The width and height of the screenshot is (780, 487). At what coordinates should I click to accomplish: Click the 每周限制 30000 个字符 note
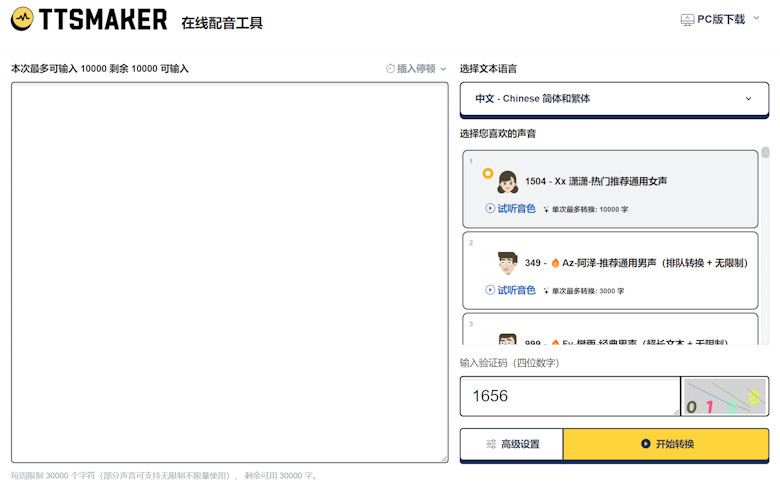click(x=164, y=476)
